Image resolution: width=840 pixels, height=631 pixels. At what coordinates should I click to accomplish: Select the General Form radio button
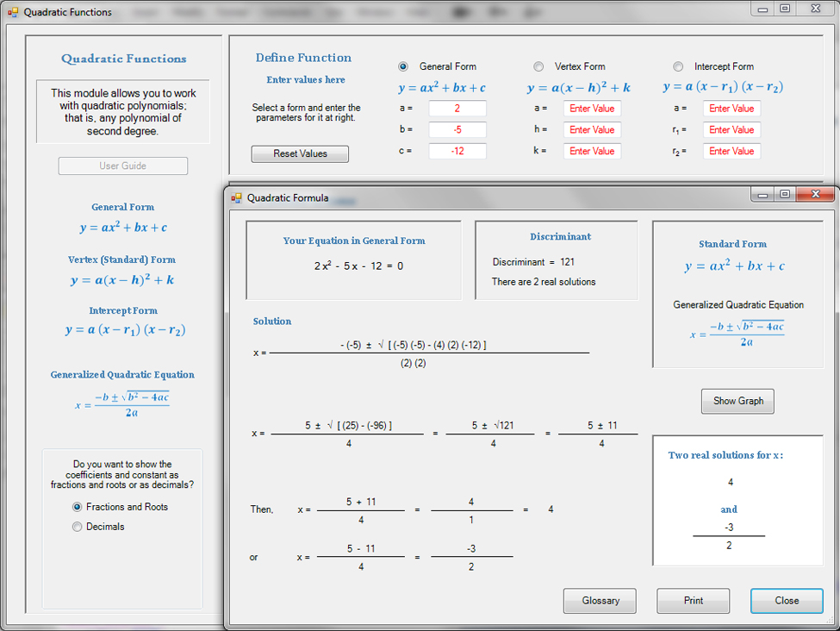[403, 66]
